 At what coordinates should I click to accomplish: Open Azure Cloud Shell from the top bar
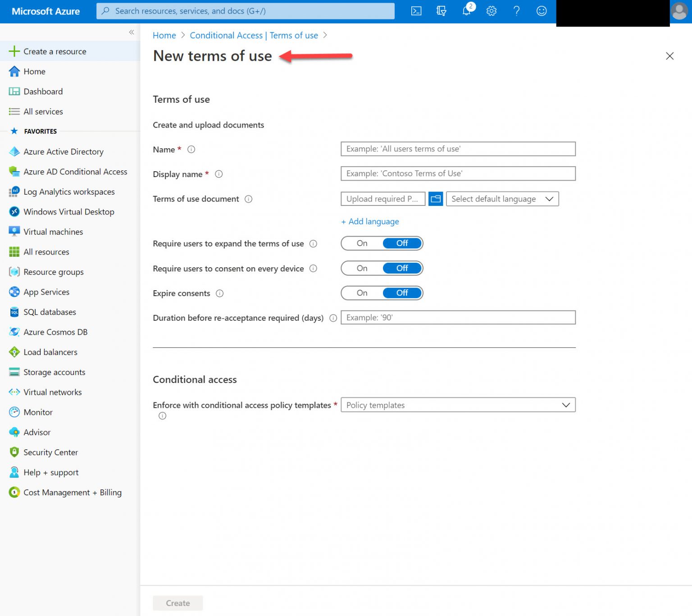[x=416, y=11]
